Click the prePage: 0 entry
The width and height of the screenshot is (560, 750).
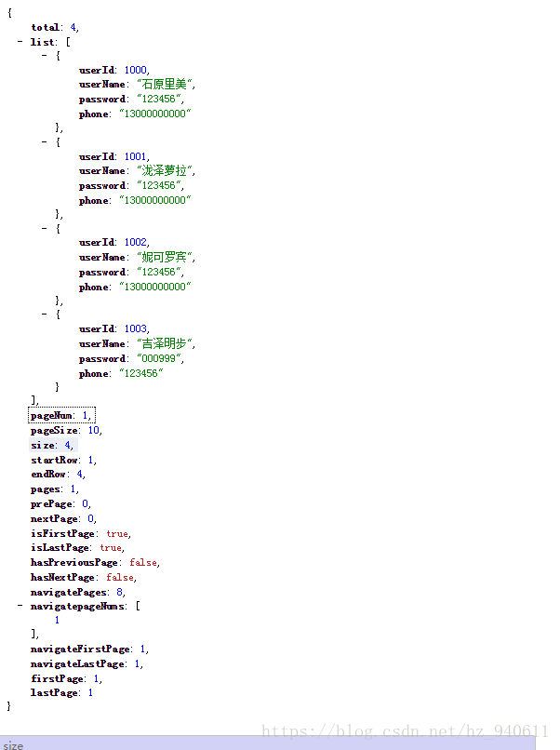pyautogui.click(x=60, y=504)
